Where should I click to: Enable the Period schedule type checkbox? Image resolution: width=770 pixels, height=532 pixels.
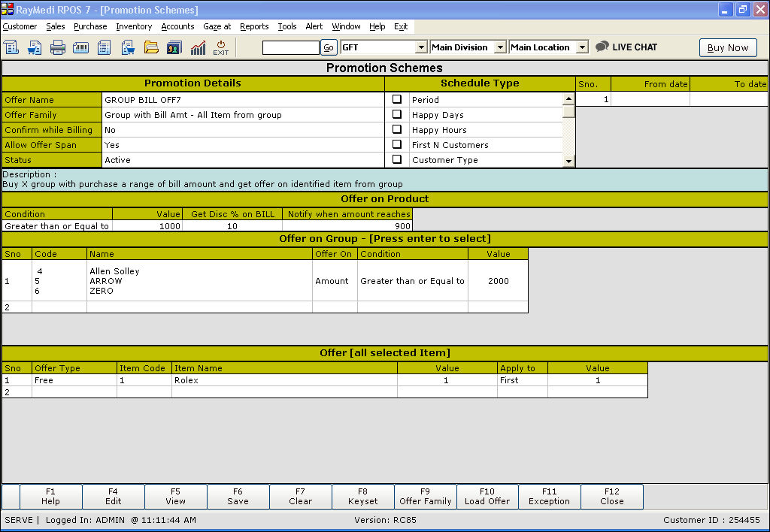(x=397, y=99)
